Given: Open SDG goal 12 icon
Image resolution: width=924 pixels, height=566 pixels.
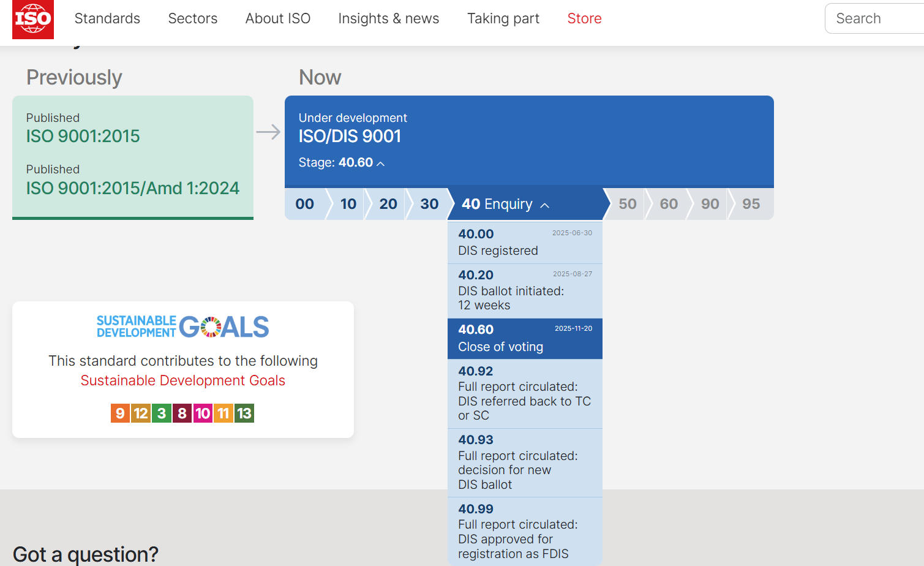Looking at the screenshot, I should pyautogui.click(x=141, y=413).
